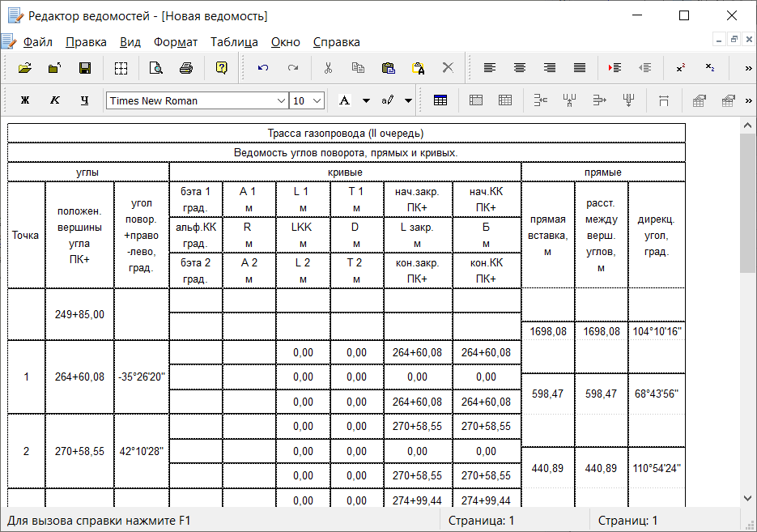The height and width of the screenshot is (532, 757).
Task: Save document with the floppy disk icon
Action: (x=84, y=68)
